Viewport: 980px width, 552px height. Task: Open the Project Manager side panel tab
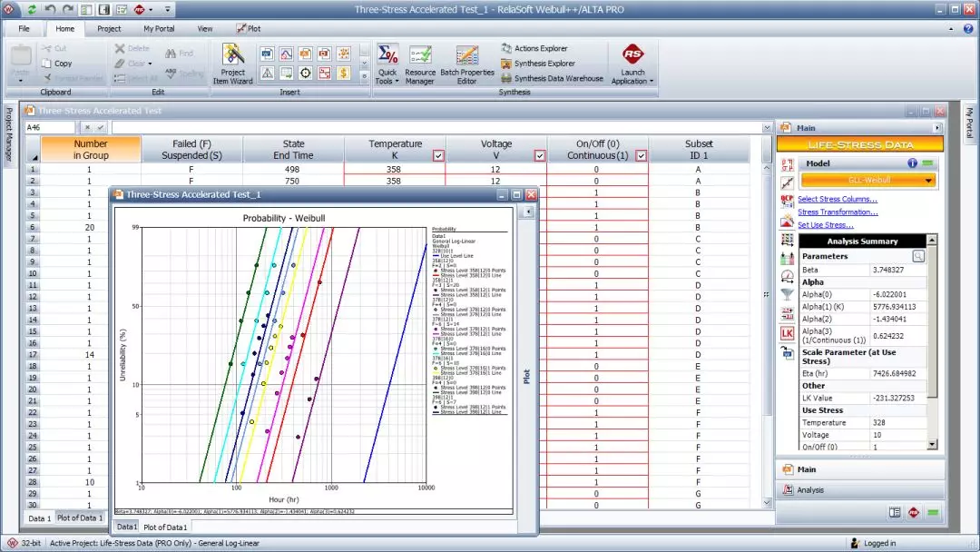click(9, 133)
